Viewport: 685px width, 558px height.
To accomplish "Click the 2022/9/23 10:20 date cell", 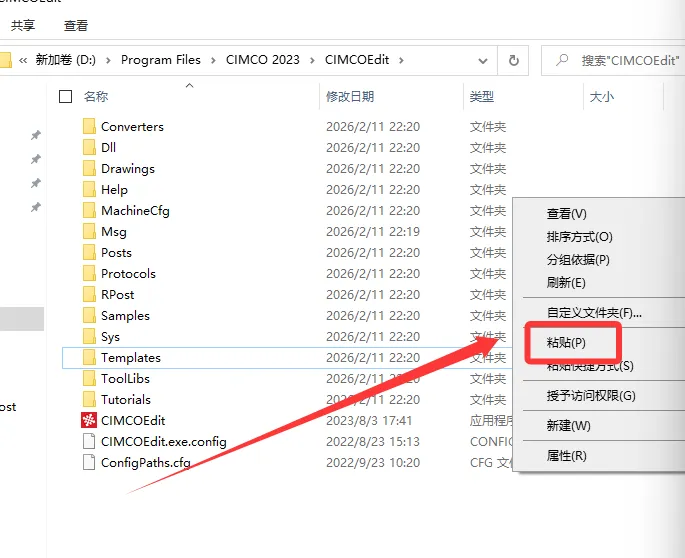I will pyautogui.click(x=373, y=462).
